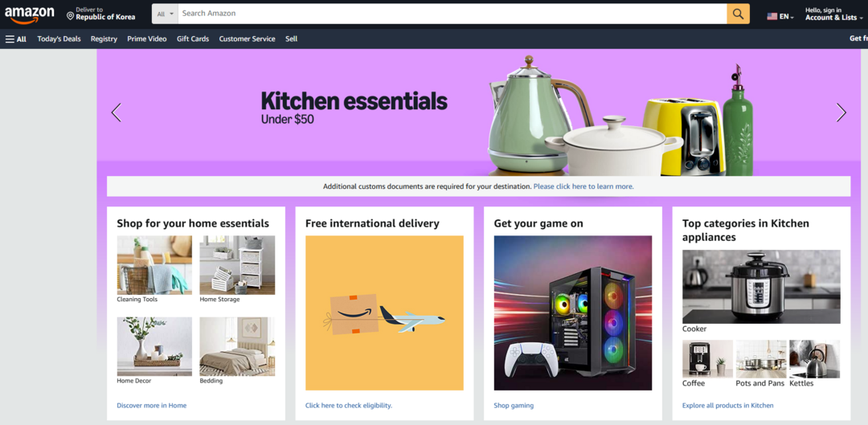Click Discover more in Home link
868x425 pixels.
point(152,406)
